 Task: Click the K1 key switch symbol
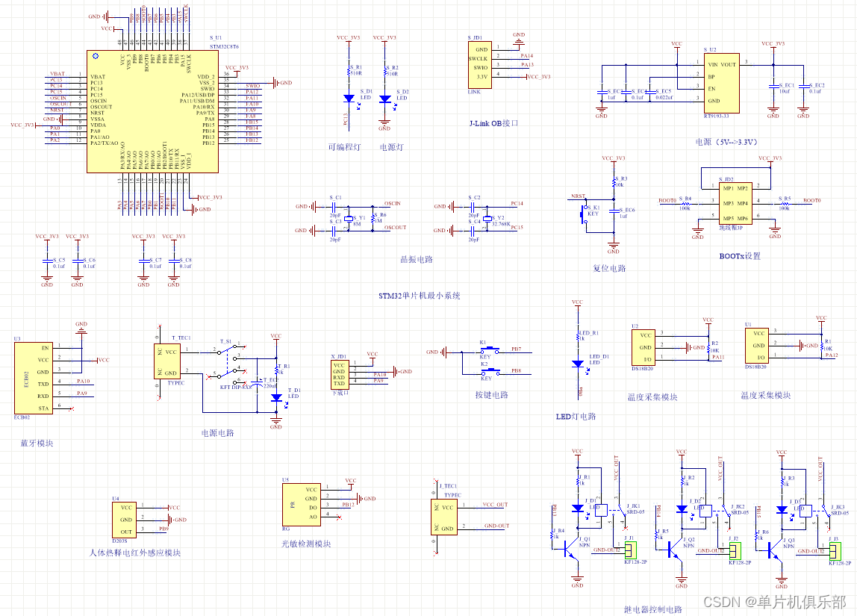[489, 349]
